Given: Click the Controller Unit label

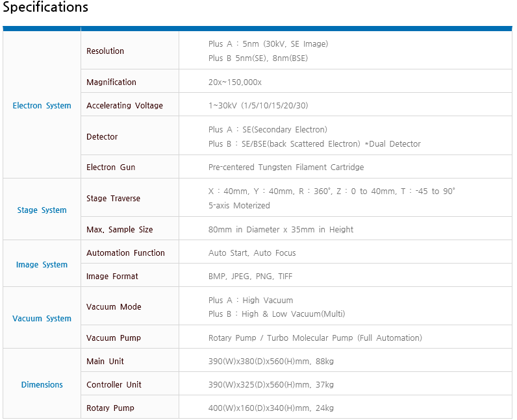Looking at the screenshot, I should pyautogui.click(x=114, y=384).
